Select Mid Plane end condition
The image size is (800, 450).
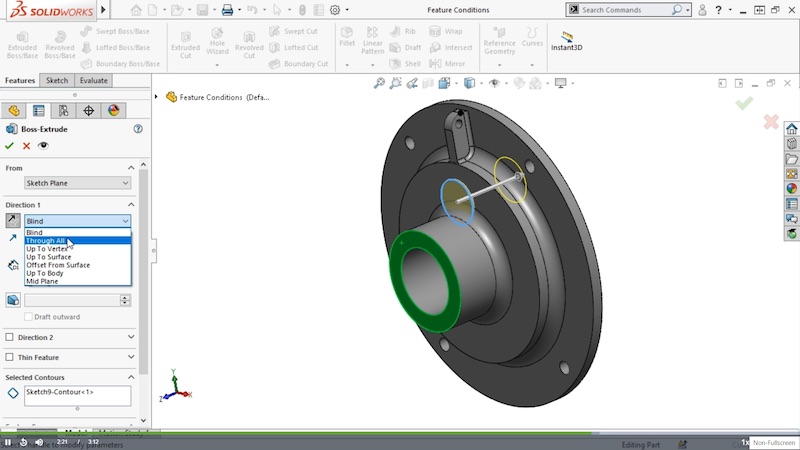(78, 281)
